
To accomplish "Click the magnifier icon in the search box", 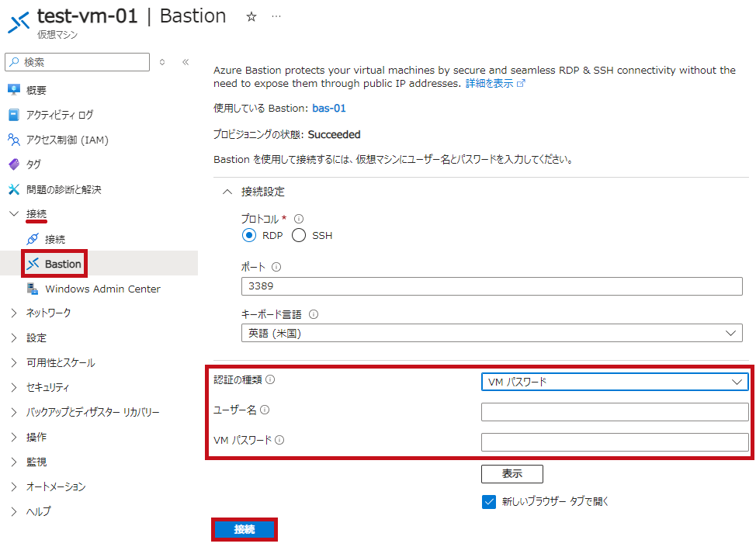I will coord(15,62).
